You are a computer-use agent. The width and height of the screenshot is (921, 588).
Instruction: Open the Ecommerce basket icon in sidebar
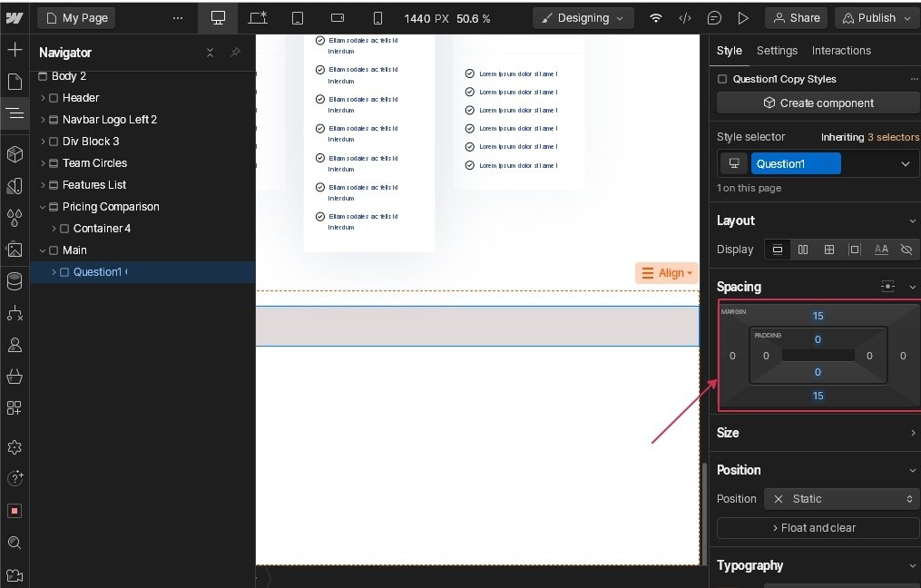coord(15,376)
